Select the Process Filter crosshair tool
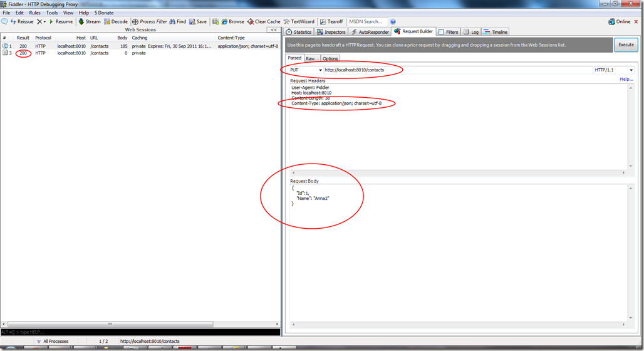 [x=150, y=21]
